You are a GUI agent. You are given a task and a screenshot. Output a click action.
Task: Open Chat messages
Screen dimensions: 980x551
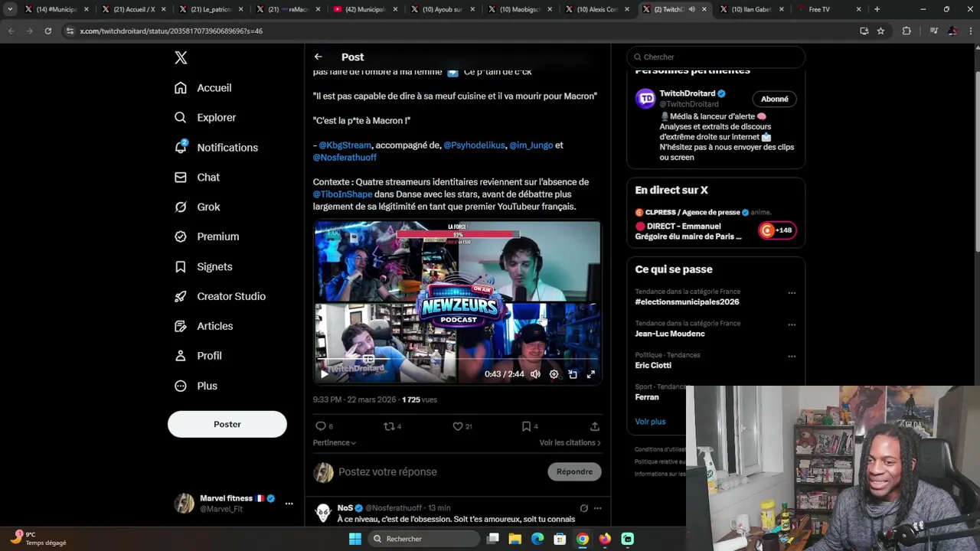(x=197, y=178)
